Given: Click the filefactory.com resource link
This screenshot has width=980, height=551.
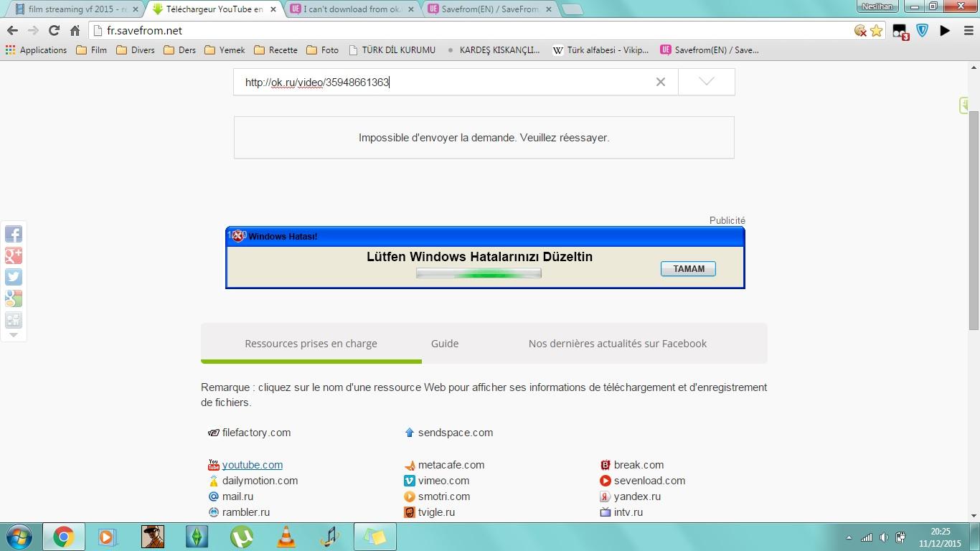Looking at the screenshot, I should (256, 433).
